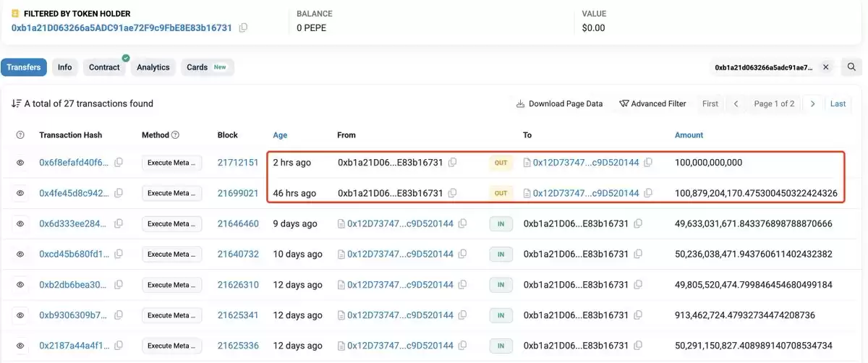868x363 pixels.
Task: Copy hash 0x2187a44a4f1 with copy icon
Action: [x=119, y=346]
